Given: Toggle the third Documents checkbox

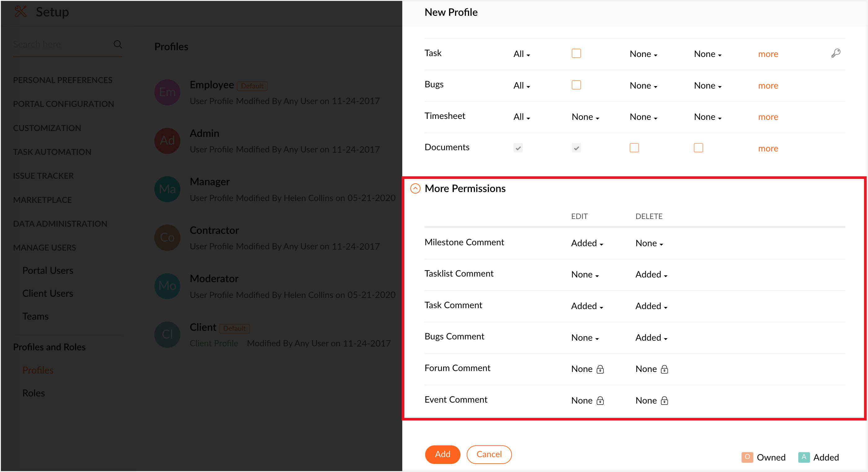Looking at the screenshot, I should 634,148.
